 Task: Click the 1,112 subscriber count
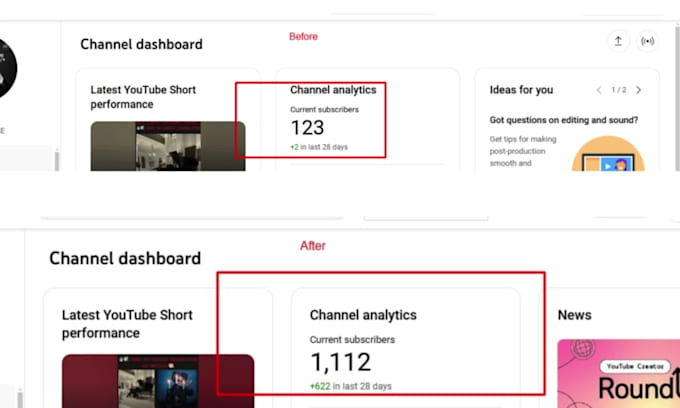(341, 362)
